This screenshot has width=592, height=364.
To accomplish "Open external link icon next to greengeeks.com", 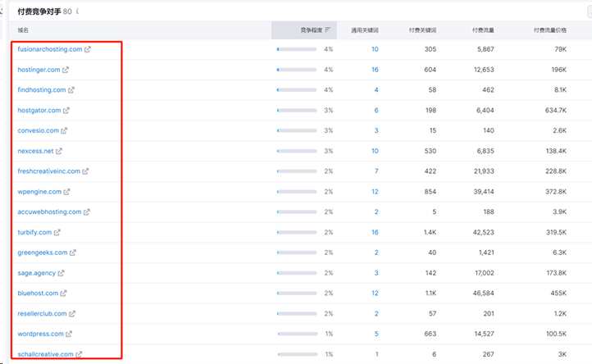I will [x=73, y=253].
